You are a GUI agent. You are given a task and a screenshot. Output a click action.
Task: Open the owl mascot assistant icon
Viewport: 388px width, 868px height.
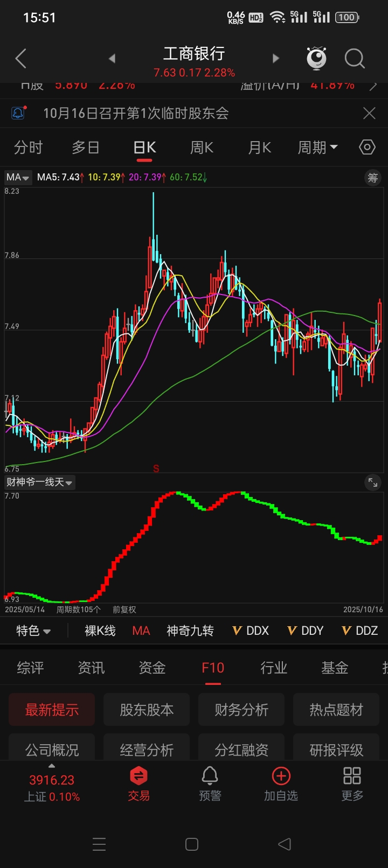point(317,58)
